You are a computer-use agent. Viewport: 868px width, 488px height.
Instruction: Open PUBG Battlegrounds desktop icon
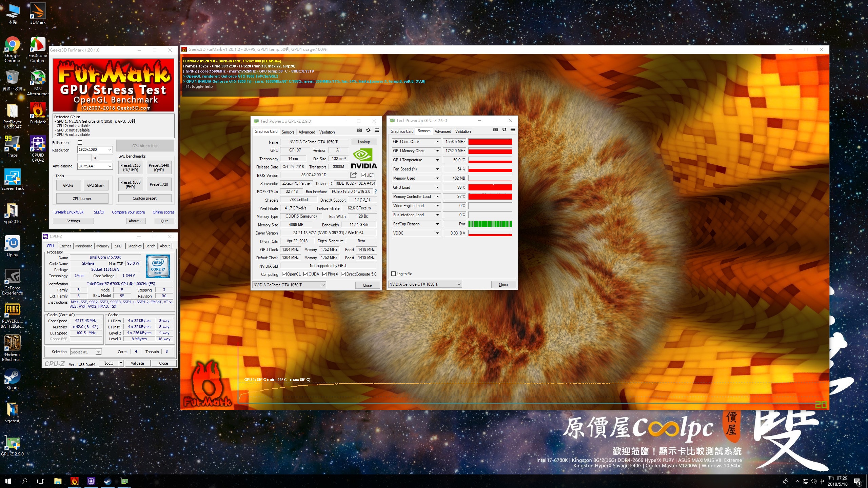pos(12,315)
